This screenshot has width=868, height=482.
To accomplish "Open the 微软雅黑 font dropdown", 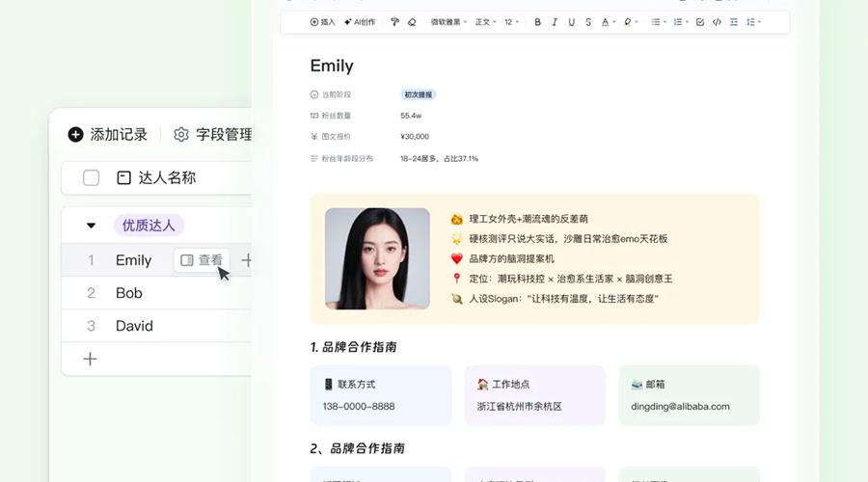I will pos(448,22).
